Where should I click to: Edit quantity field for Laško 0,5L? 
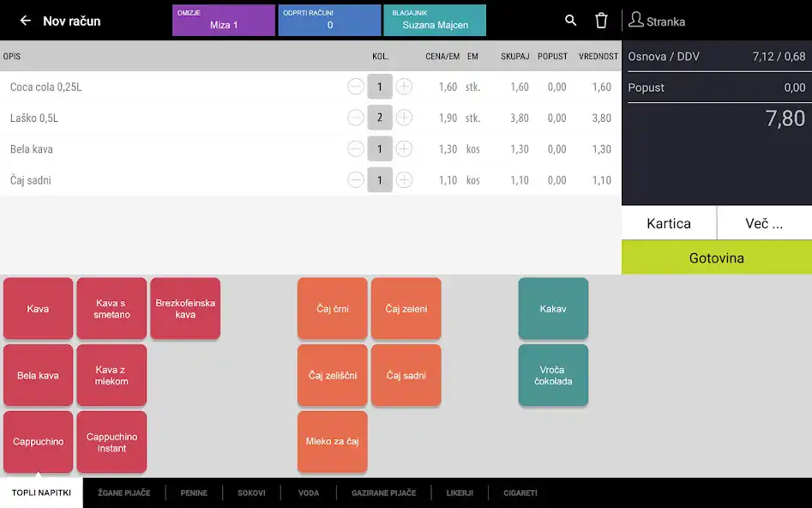coord(380,118)
